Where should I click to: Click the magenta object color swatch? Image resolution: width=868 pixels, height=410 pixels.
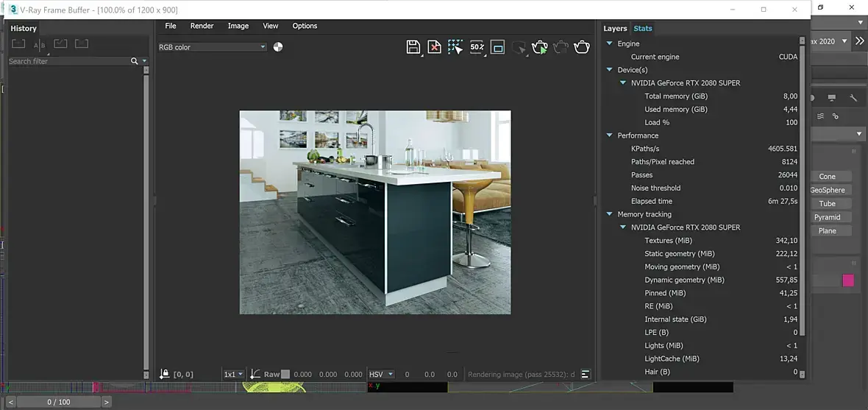(x=848, y=280)
